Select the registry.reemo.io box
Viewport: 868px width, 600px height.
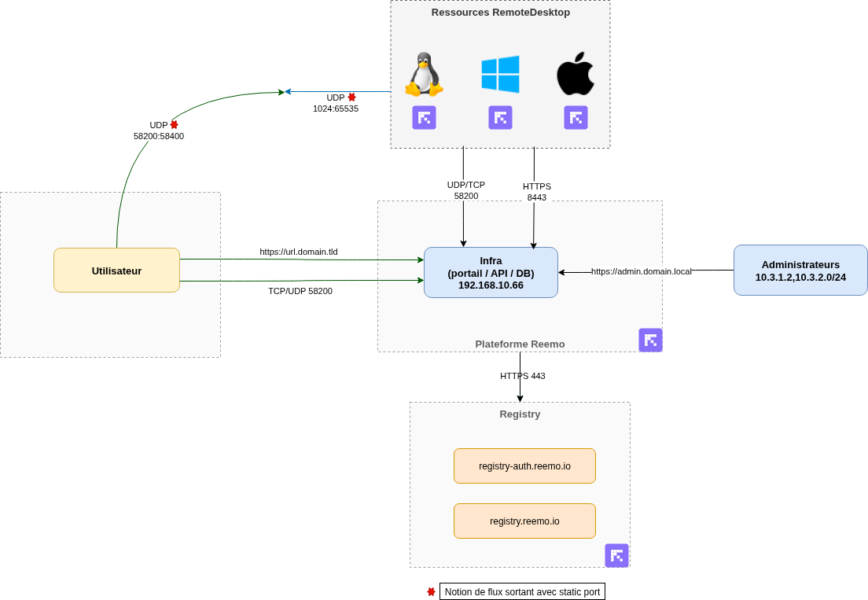click(x=524, y=521)
